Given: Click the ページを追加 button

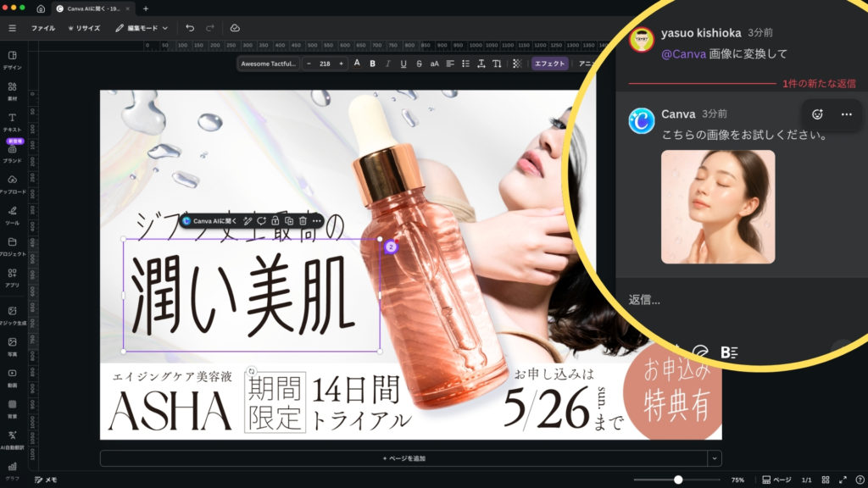Looking at the screenshot, I should tap(403, 458).
